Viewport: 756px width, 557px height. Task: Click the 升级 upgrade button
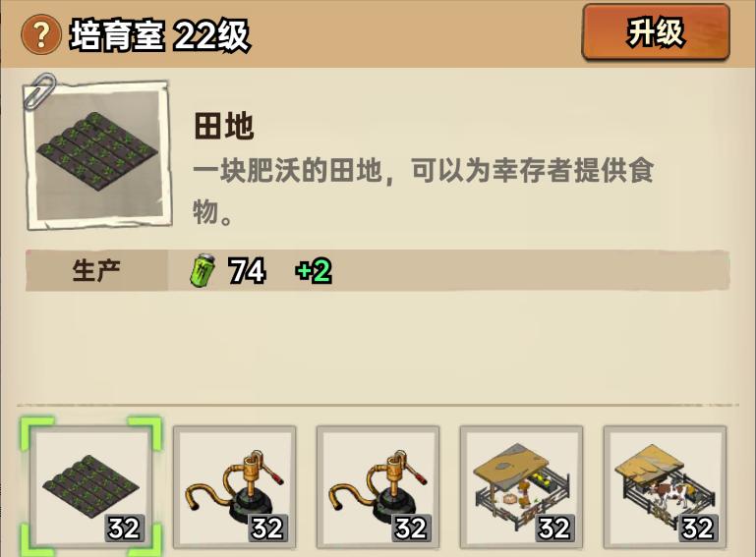(656, 32)
